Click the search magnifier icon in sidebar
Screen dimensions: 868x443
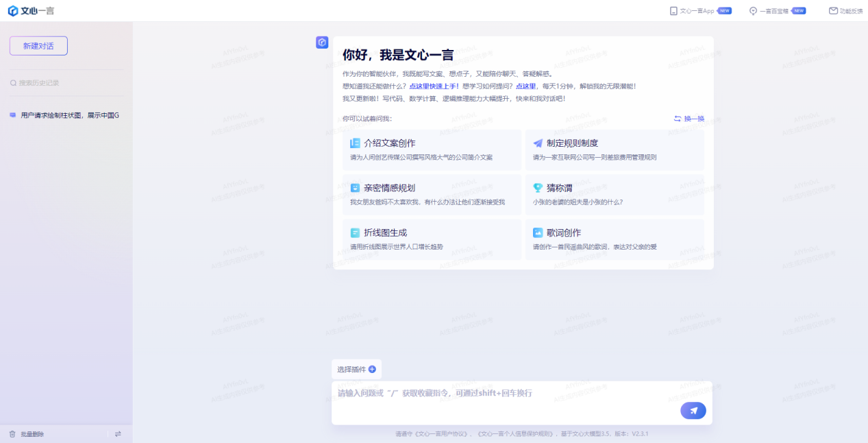coord(13,83)
